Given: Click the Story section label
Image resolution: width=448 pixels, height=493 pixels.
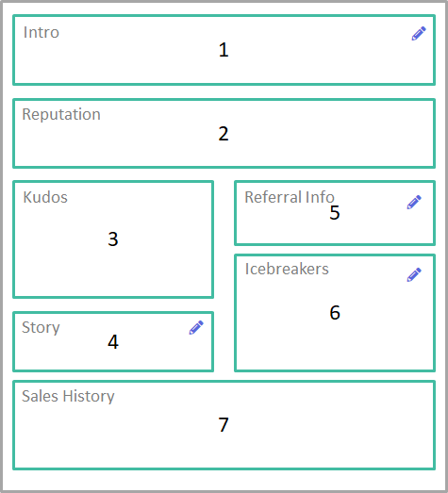Looking at the screenshot, I should [x=41, y=328].
